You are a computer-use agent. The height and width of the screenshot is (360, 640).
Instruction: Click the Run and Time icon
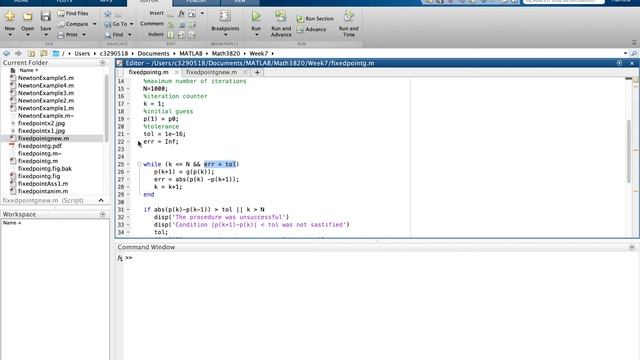coord(349,16)
